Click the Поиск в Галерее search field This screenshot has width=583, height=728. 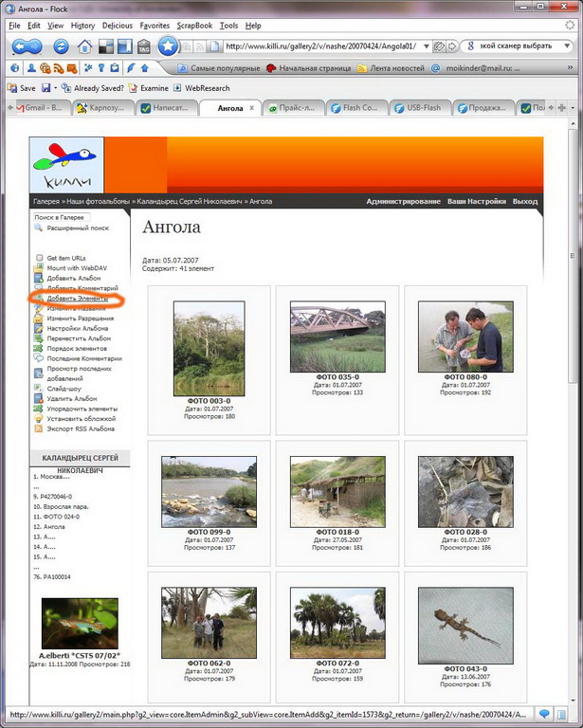(66, 217)
